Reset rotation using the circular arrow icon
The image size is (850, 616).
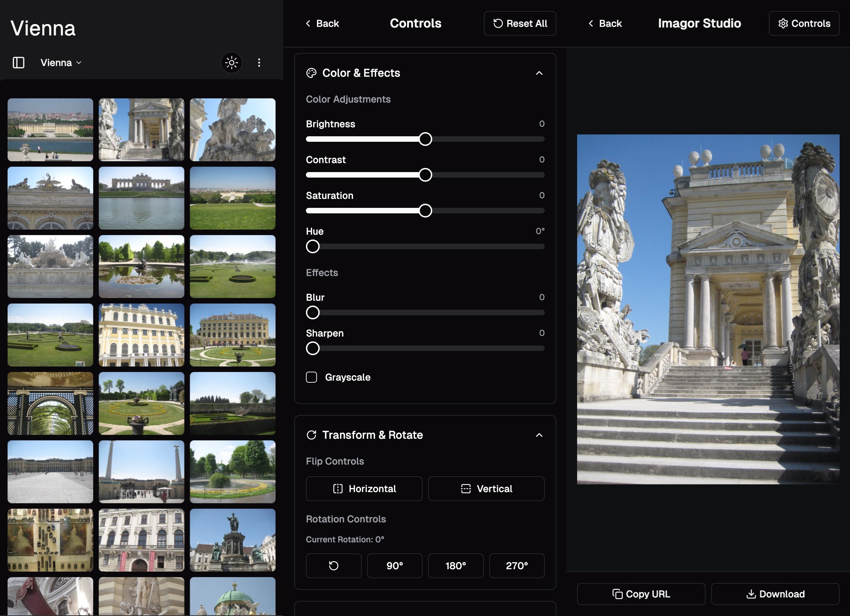coord(333,566)
